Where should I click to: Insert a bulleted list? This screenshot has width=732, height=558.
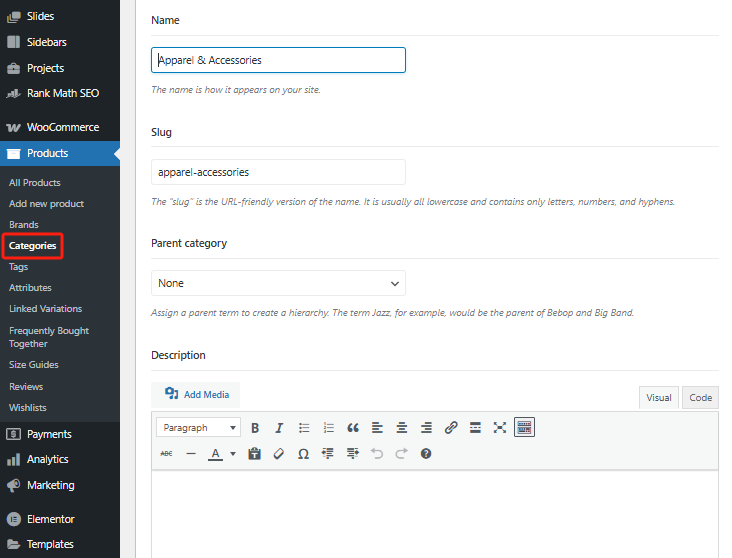click(304, 428)
